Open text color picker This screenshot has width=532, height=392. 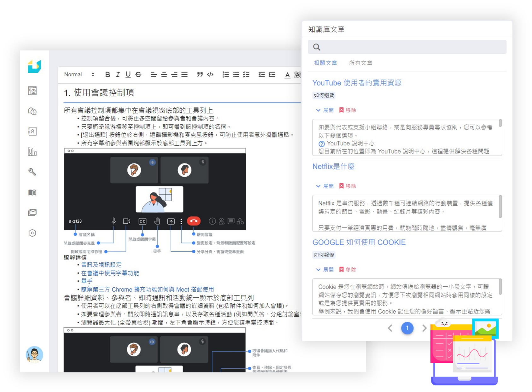tap(287, 75)
